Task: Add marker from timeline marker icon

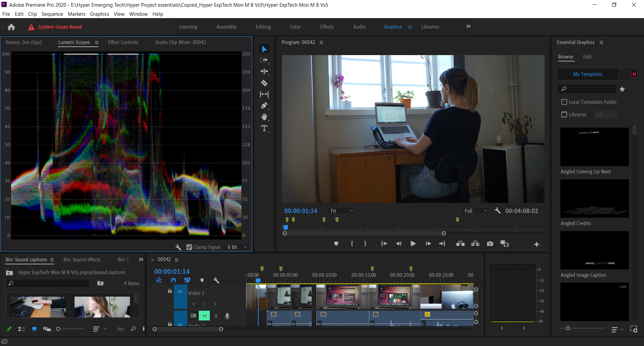Action: click(x=202, y=280)
